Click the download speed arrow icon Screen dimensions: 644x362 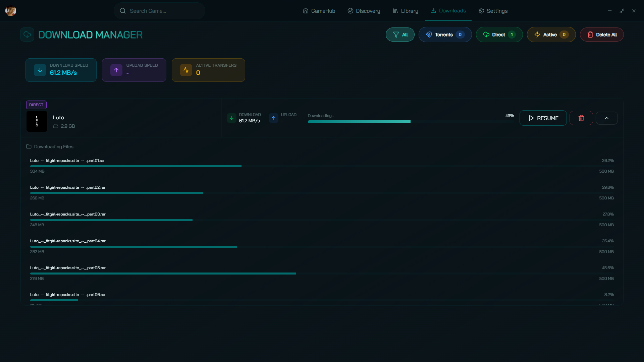pos(40,70)
